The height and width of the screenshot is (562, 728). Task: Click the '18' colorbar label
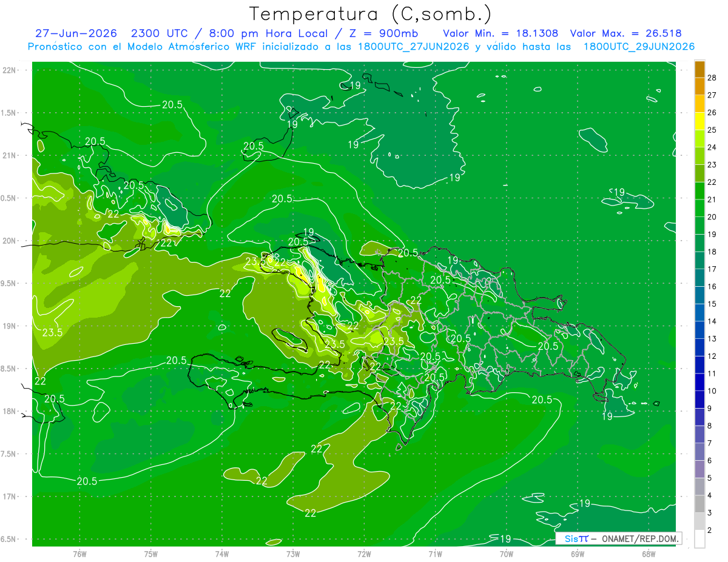point(712,252)
